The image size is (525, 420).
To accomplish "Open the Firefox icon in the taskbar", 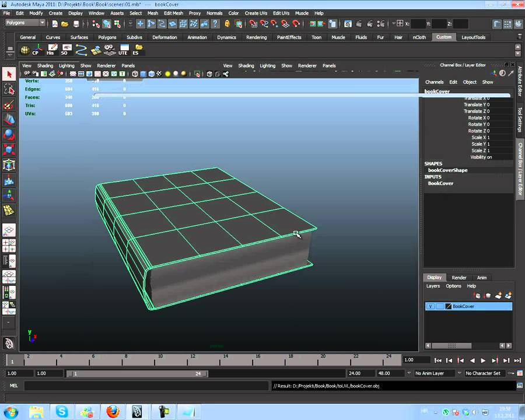I will pos(113,412).
